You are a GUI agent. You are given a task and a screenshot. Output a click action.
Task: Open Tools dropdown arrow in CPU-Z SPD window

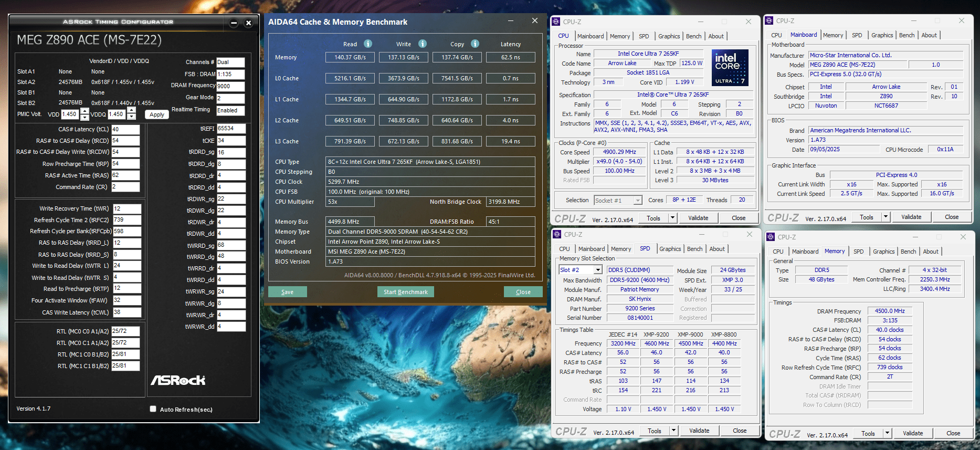tap(673, 431)
